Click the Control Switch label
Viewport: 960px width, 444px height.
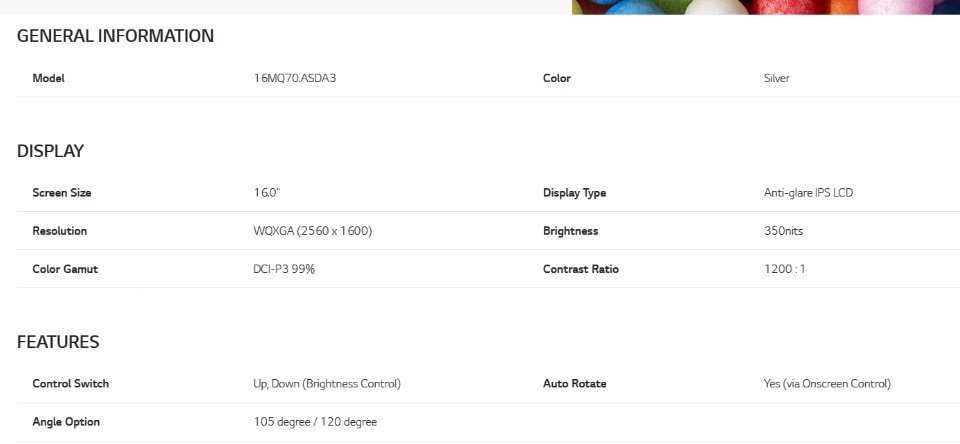(71, 384)
